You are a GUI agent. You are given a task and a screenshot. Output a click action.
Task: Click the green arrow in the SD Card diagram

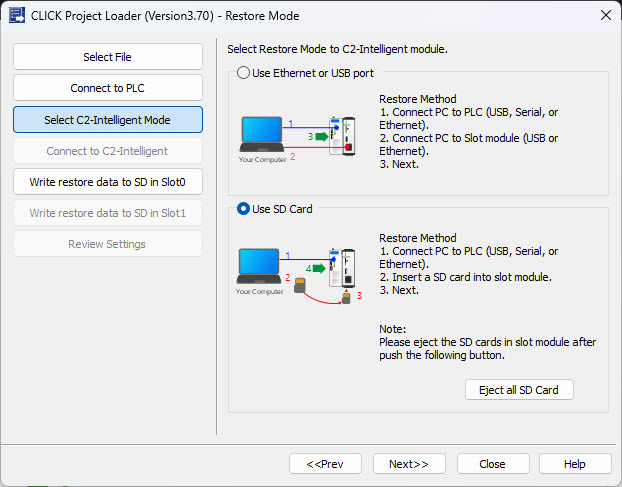coord(319,268)
